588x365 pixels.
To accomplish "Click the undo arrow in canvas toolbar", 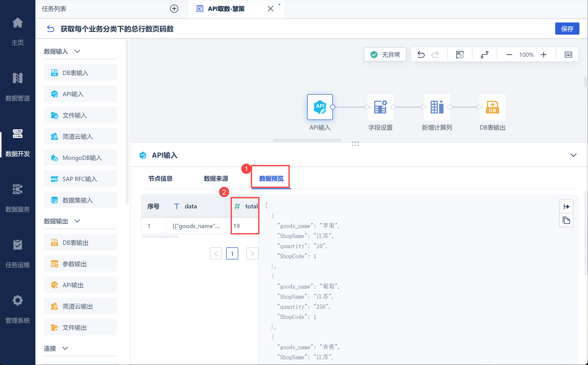I will [x=421, y=55].
